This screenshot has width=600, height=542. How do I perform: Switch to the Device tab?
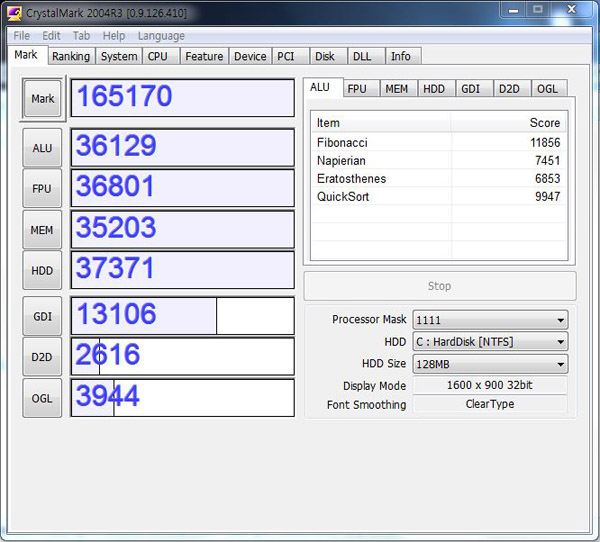click(x=250, y=56)
